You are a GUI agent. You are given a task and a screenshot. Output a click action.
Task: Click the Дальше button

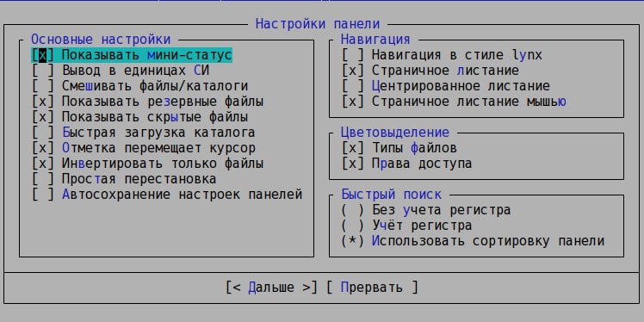[271, 288]
